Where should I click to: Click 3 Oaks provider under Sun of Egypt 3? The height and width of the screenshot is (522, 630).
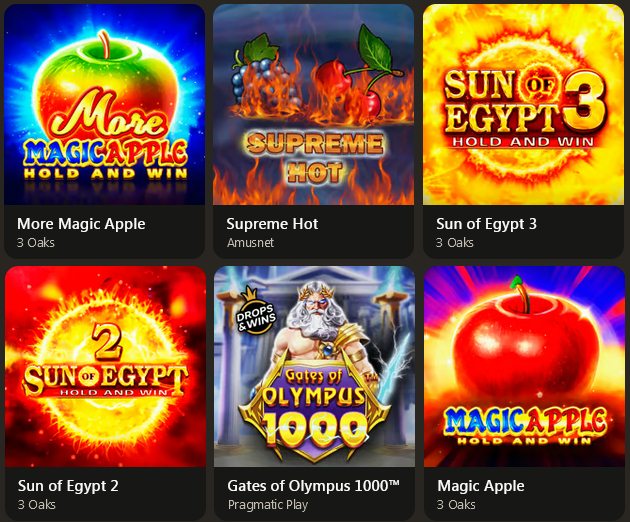click(x=455, y=242)
